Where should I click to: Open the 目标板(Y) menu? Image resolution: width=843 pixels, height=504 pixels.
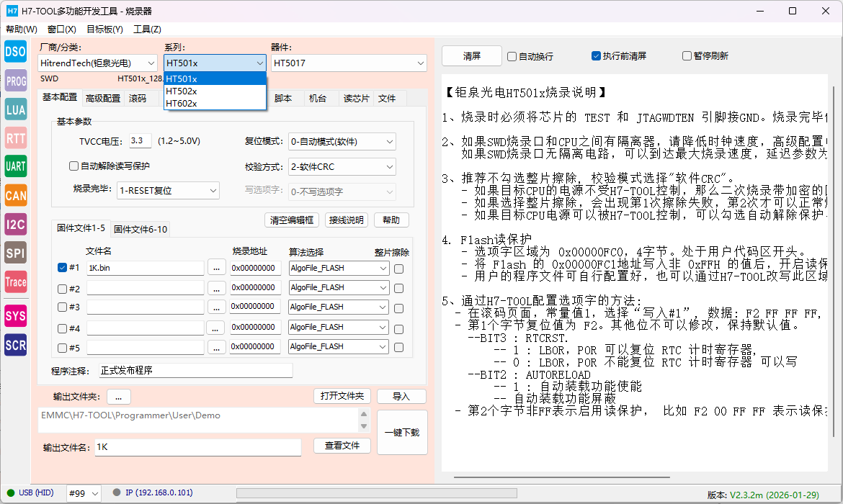(104, 30)
